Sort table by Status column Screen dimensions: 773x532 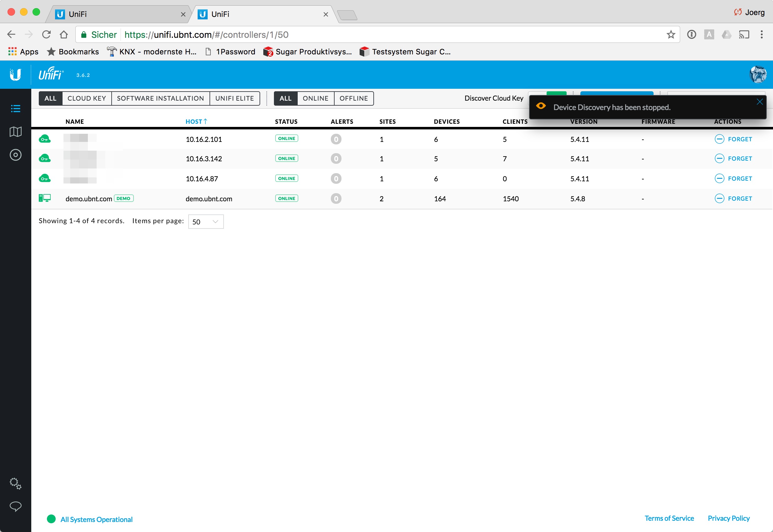click(286, 122)
